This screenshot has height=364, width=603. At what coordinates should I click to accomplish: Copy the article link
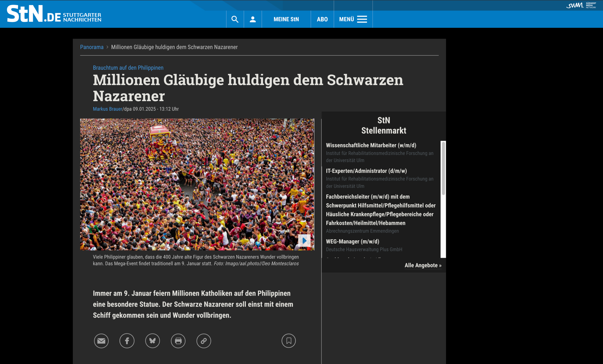[x=203, y=341]
